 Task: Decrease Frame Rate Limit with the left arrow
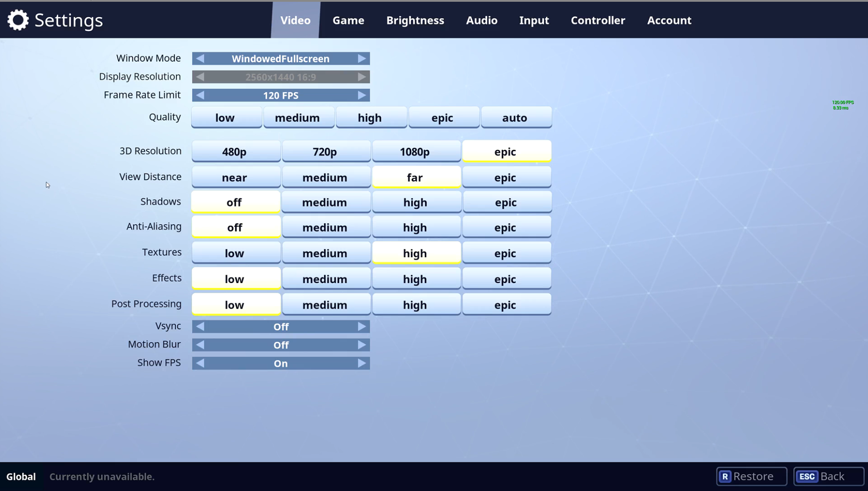(x=201, y=95)
